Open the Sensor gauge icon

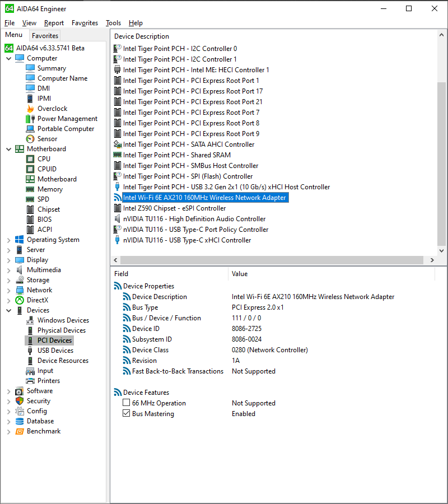tap(30, 139)
